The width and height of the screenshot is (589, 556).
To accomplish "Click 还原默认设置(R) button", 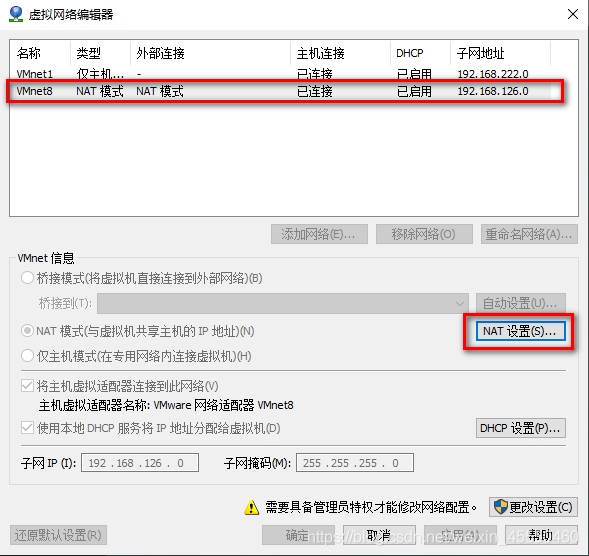I will (58, 535).
